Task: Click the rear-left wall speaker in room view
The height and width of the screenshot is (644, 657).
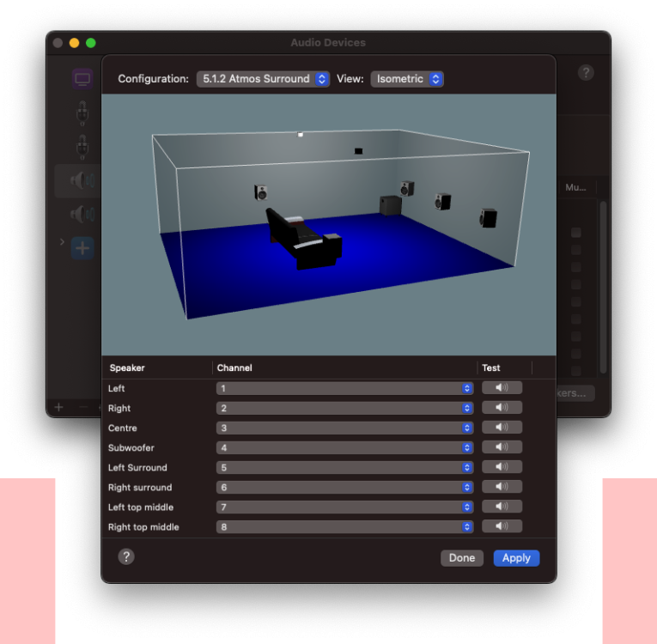Action: tap(260, 192)
